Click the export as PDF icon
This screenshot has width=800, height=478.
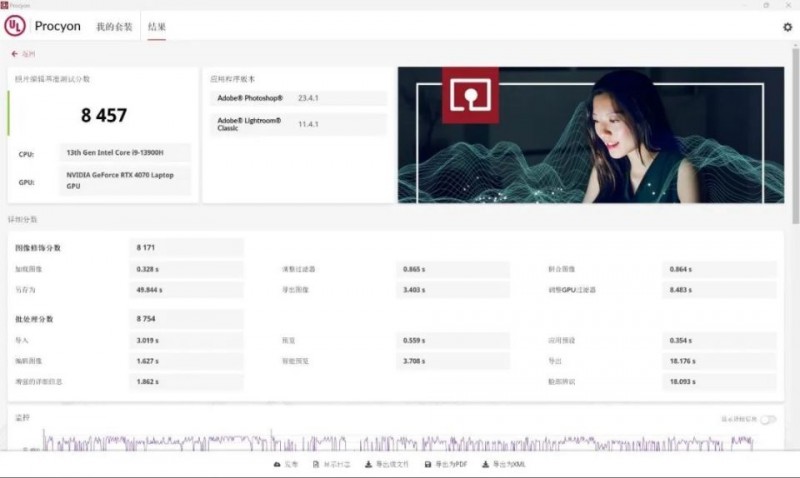click(428, 465)
